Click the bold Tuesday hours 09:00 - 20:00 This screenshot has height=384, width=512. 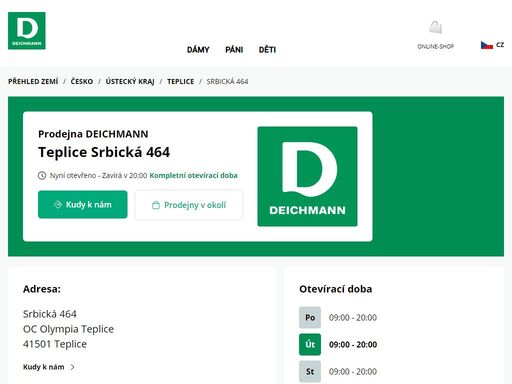pos(353,345)
